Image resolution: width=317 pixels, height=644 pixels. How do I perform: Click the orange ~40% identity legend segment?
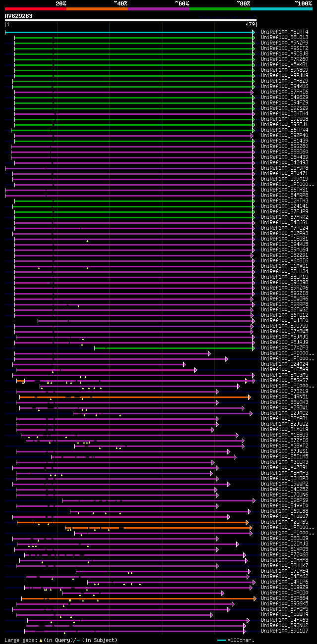[x=97, y=9]
